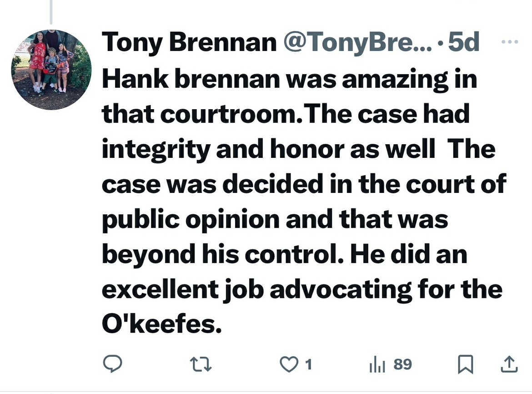Click the word "O'keefes." in the tweet

(x=161, y=323)
